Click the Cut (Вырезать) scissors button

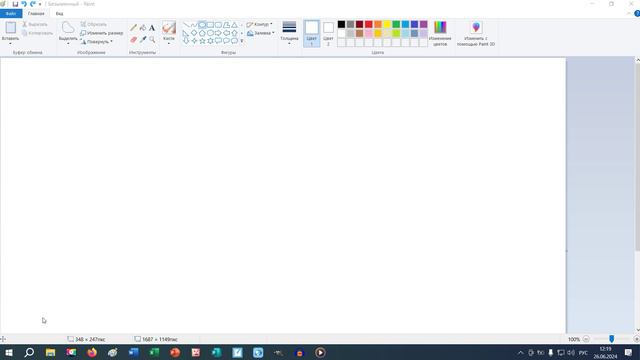click(35, 24)
